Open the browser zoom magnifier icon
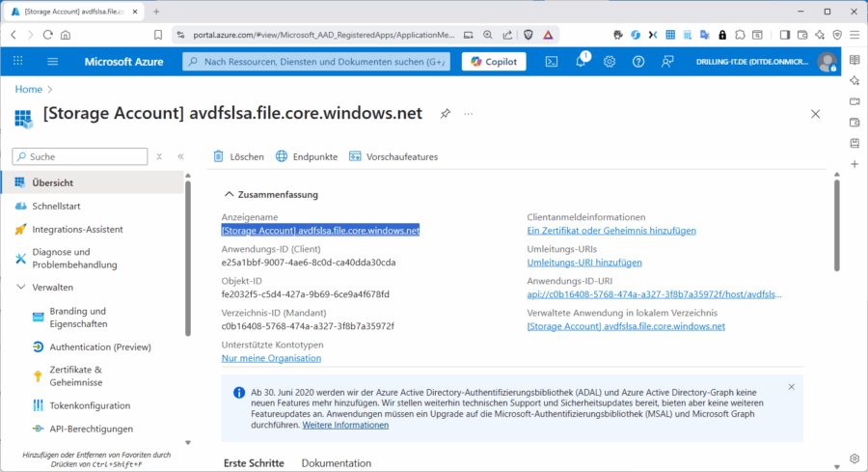868x472 pixels. pos(488,35)
